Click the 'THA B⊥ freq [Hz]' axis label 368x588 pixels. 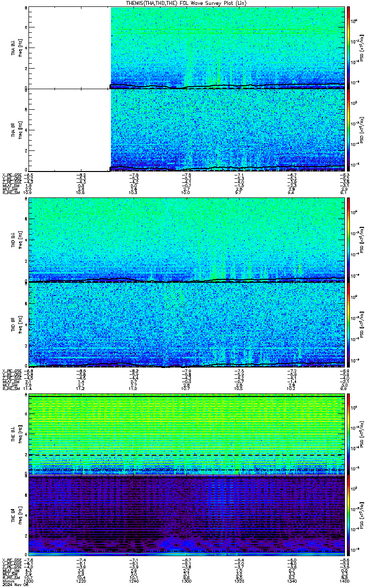pyautogui.click(x=17, y=48)
